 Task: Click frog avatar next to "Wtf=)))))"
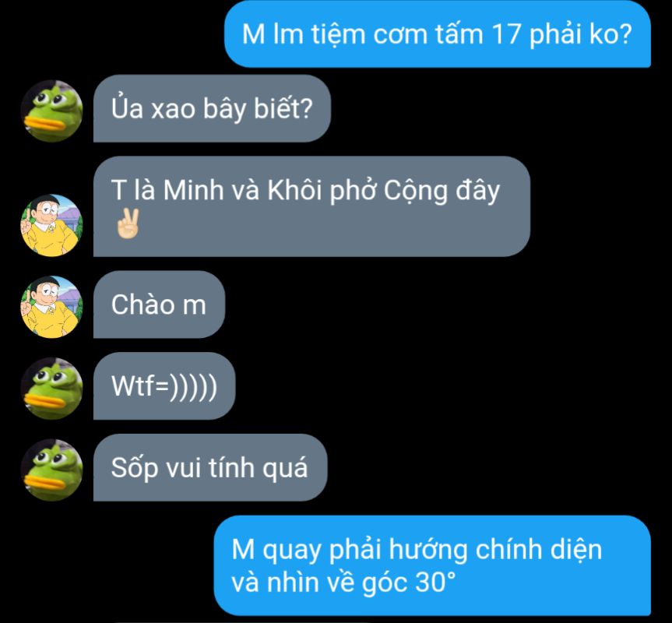(52, 388)
